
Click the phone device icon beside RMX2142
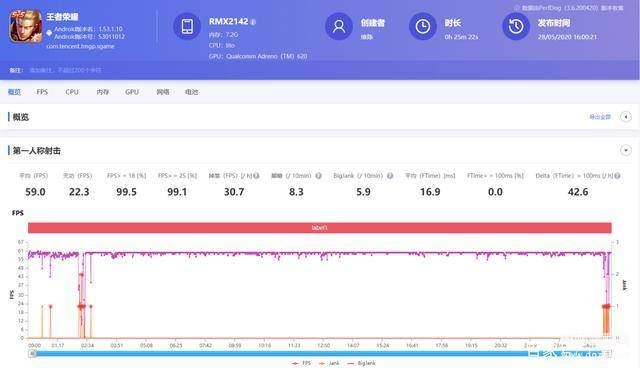click(187, 27)
